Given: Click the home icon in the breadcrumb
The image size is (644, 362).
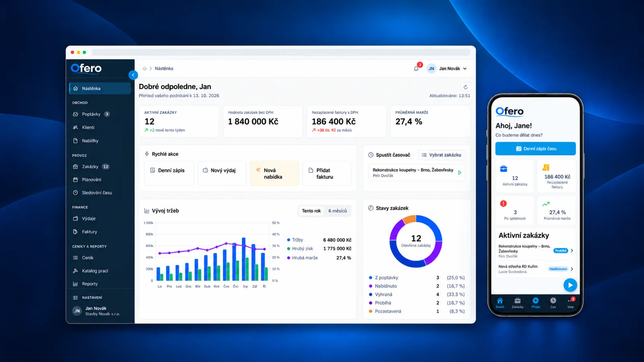Looking at the screenshot, I should point(144,68).
